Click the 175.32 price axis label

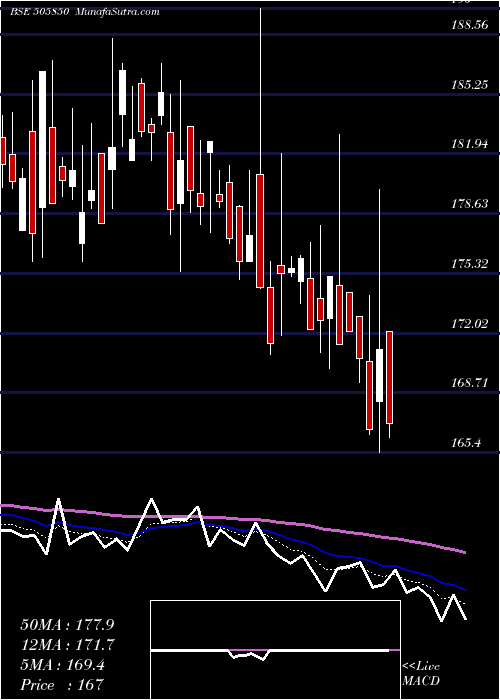[469, 263]
